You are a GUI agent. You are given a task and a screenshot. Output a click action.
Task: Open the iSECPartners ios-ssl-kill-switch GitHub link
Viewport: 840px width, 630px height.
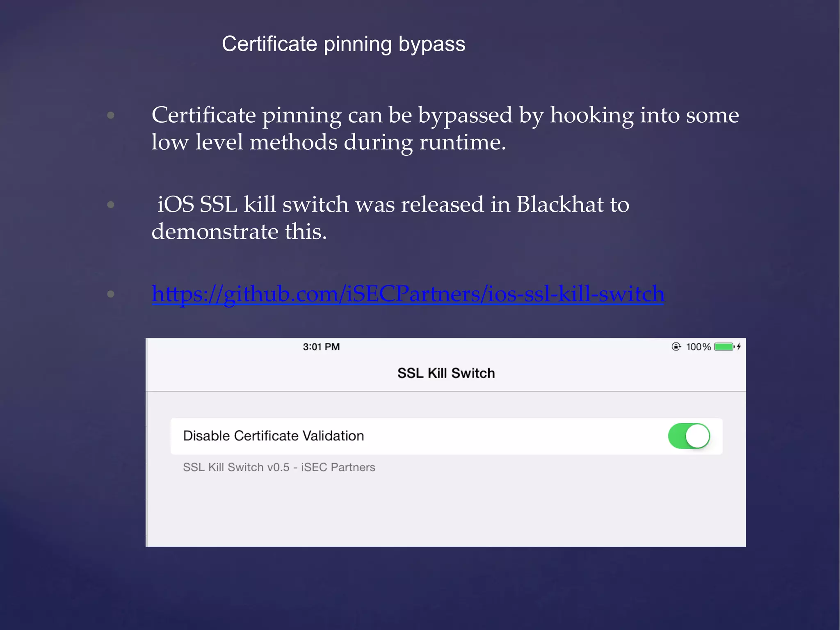408,294
